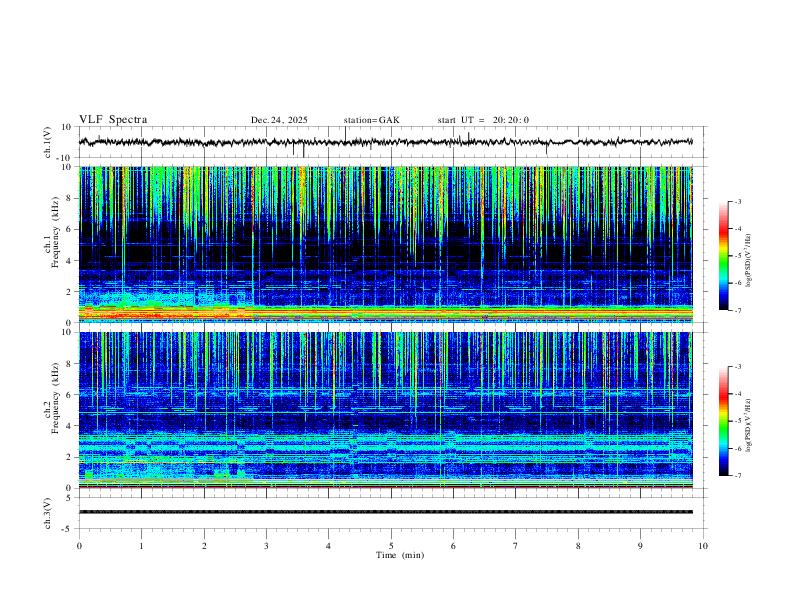792x612 pixels.
Task: Click the "-7" tick on the ch.1 colorbar
Action: point(737,311)
